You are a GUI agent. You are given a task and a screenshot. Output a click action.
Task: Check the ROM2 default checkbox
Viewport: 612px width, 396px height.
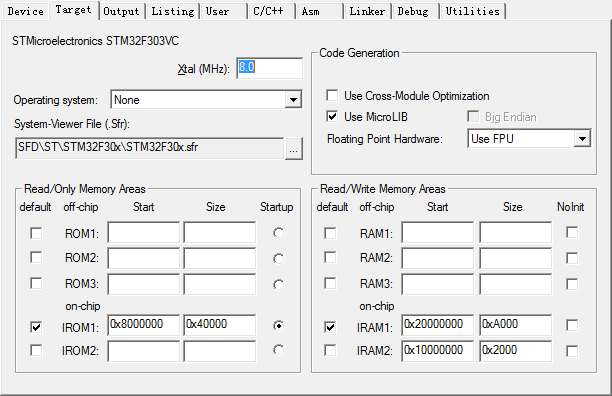click(36, 257)
